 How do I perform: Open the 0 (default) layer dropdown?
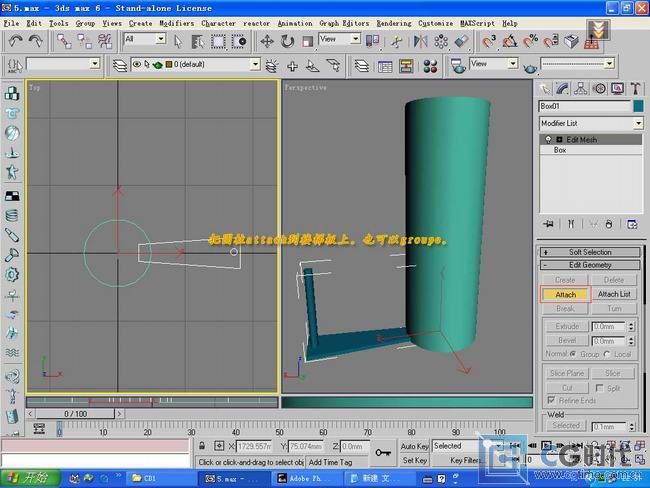click(x=195, y=64)
